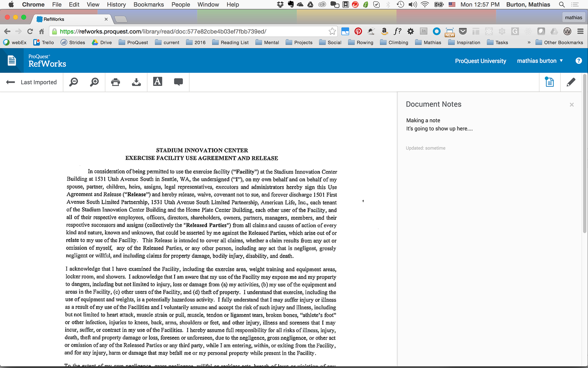The image size is (588, 368).
Task: Click the zoom in magnifier icon
Action: 94,82
